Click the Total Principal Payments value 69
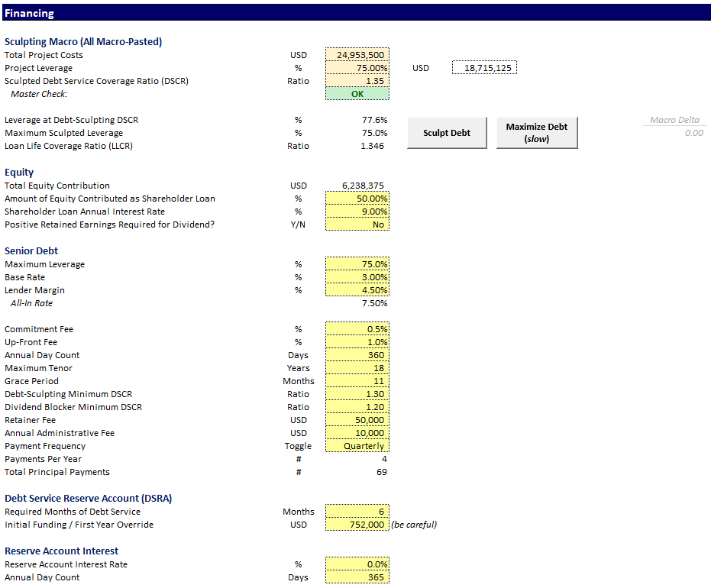The width and height of the screenshot is (711, 588). (x=382, y=472)
